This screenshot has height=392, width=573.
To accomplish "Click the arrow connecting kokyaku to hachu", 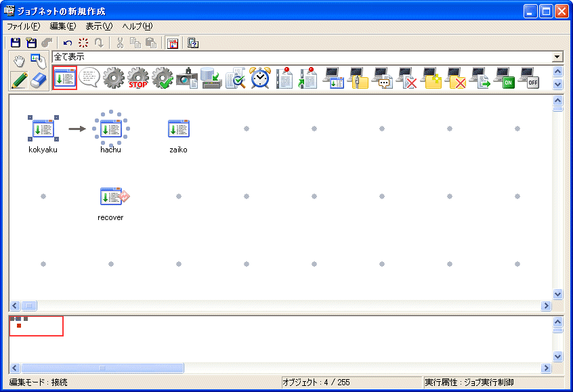I will [x=77, y=129].
